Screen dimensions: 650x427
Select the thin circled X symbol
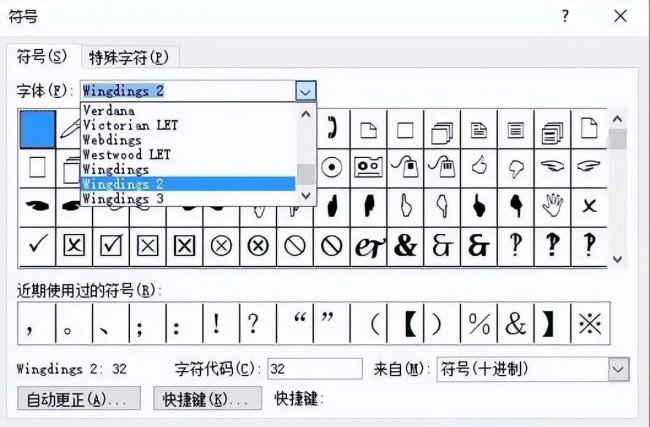(221, 246)
